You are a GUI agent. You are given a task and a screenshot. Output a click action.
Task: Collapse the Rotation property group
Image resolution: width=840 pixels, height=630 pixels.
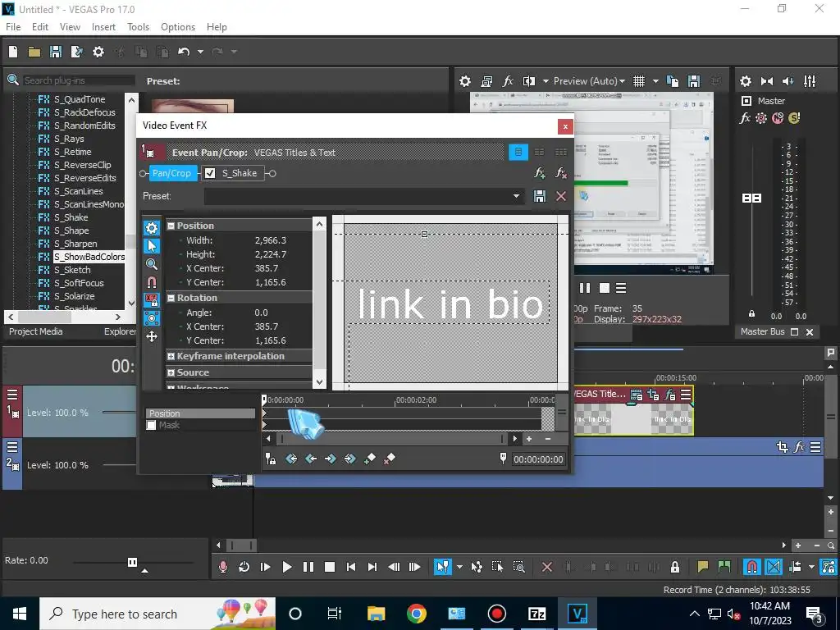171,298
